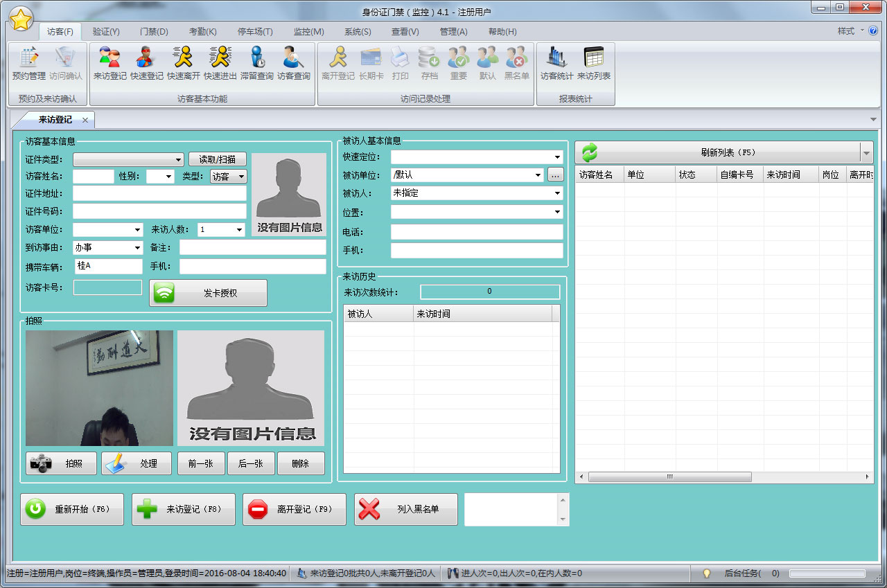Open the 来访列表 report icon

coord(594,64)
